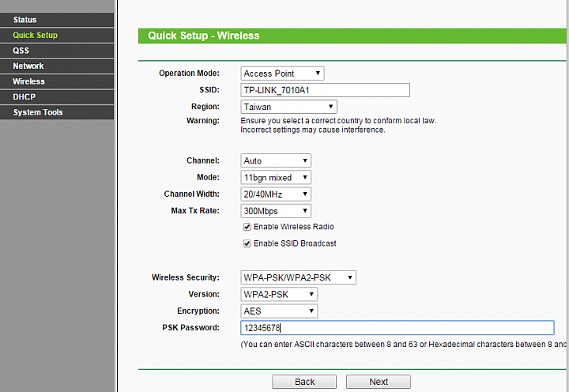Image resolution: width=569 pixels, height=392 pixels.
Task: Expand the Channel Width dropdown
Action: (x=276, y=194)
